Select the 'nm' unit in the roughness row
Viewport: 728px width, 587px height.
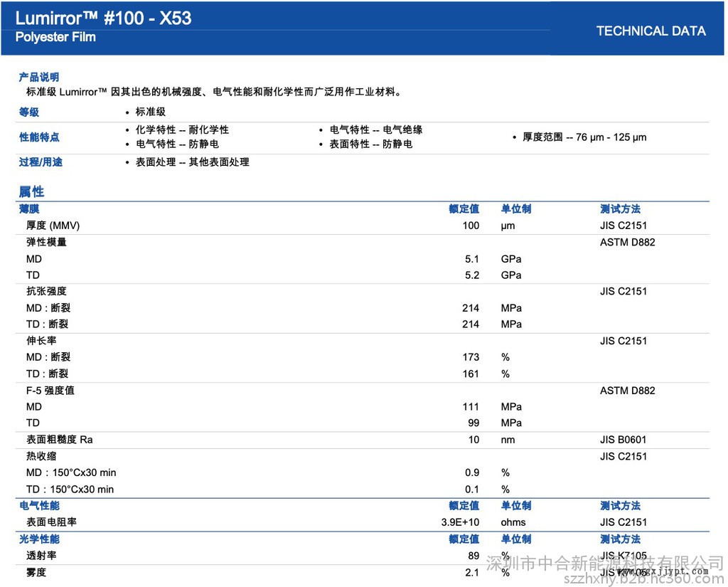[x=508, y=440]
